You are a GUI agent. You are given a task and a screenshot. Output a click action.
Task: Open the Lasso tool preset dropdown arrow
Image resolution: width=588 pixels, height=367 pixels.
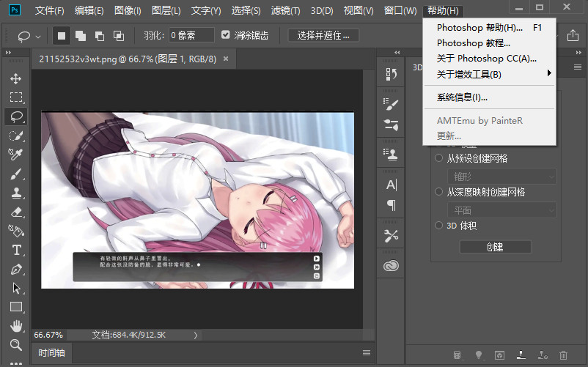click(38, 37)
